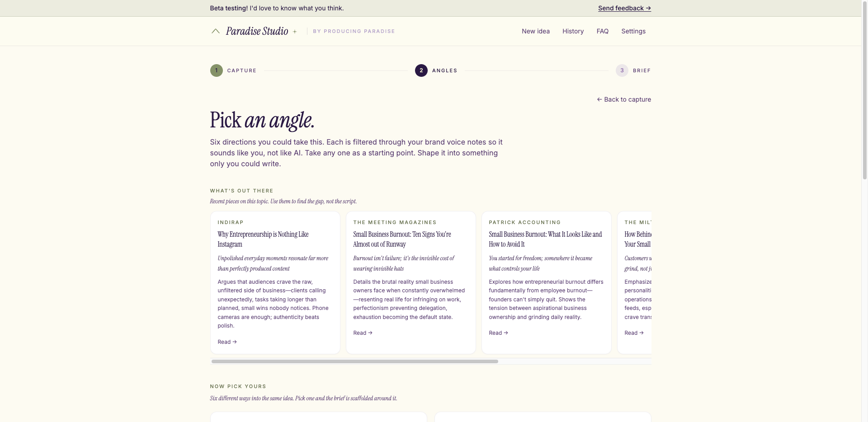Select the step 1 Capture circle
This screenshot has width=868, height=422.
click(217, 70)
